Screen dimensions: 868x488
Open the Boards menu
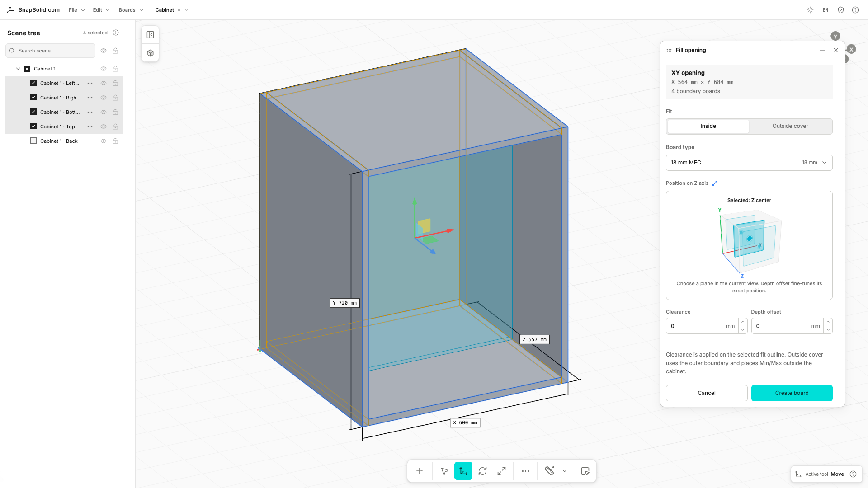coord(131,10)
